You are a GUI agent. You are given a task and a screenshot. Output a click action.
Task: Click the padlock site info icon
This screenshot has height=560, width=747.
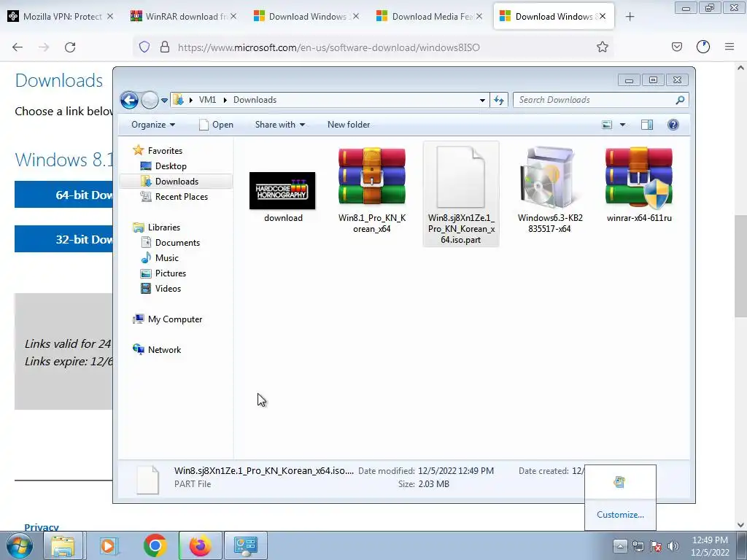[165, 47]
